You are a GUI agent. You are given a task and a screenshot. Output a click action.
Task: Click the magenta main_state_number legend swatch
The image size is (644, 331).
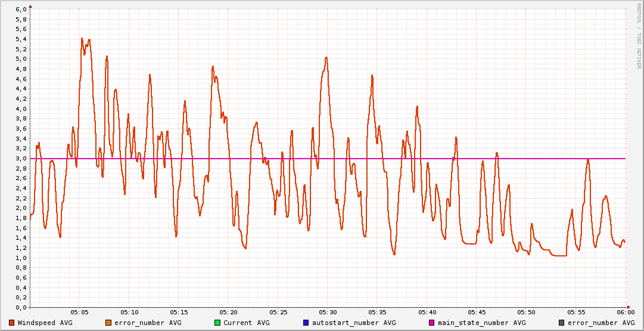point(432,323)
